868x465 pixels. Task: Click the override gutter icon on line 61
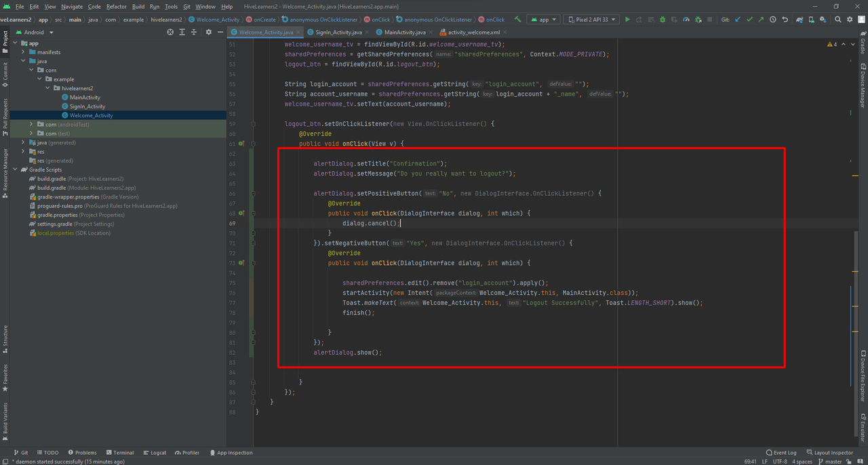(241, 144)
